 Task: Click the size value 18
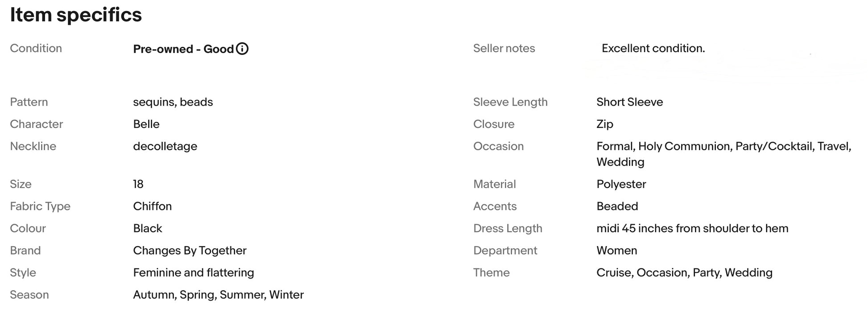(x=138, y=184)
